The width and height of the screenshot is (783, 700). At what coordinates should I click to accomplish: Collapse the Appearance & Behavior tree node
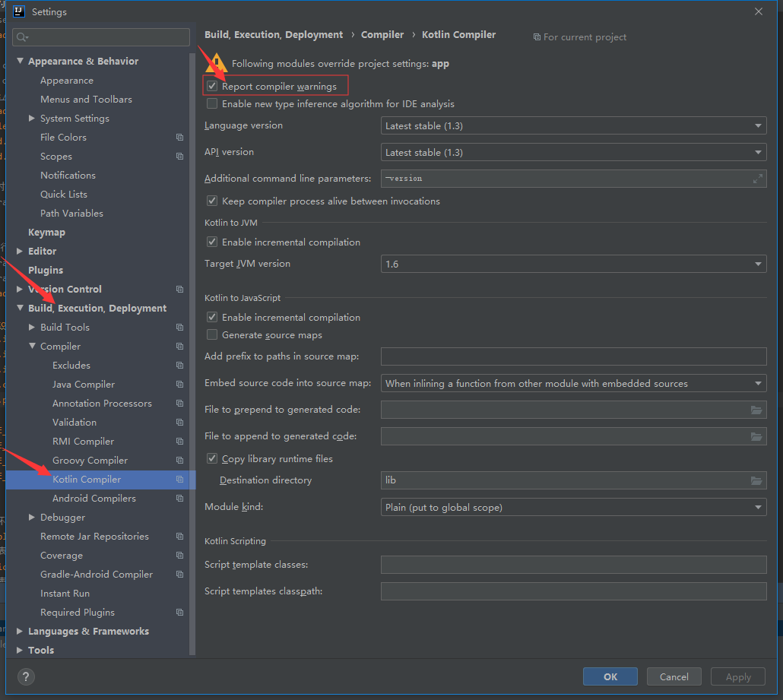tap(20, 61)
